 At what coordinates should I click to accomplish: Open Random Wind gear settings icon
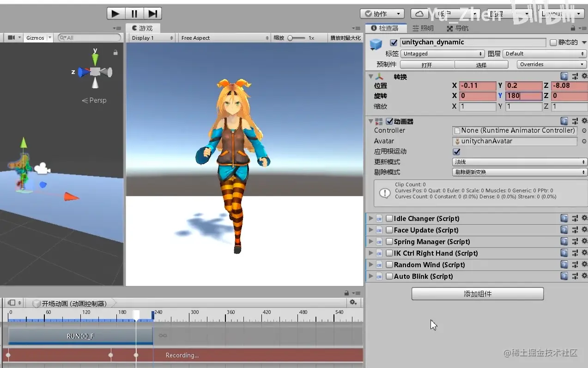click(584, 264)
